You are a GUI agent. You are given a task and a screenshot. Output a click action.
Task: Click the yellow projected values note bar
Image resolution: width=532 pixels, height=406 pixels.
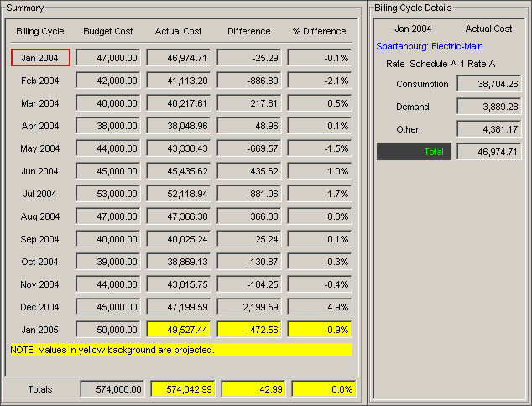180,350
